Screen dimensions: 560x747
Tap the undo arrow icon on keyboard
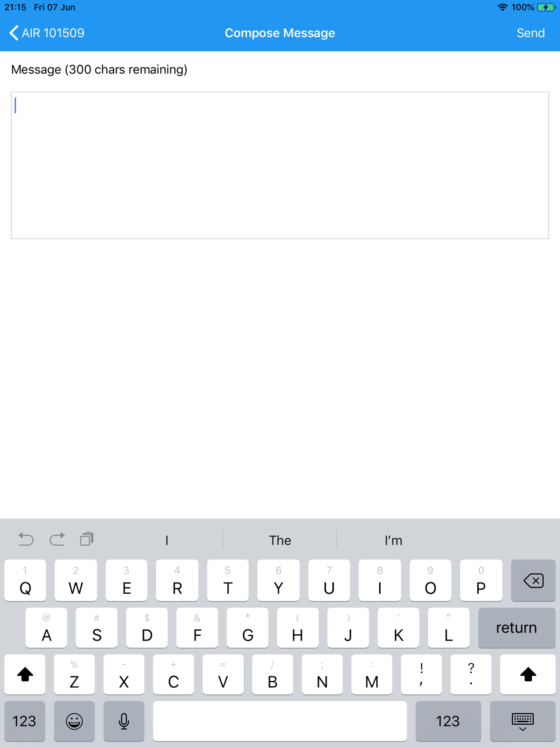pyautogui.click(x=26, y=539)
